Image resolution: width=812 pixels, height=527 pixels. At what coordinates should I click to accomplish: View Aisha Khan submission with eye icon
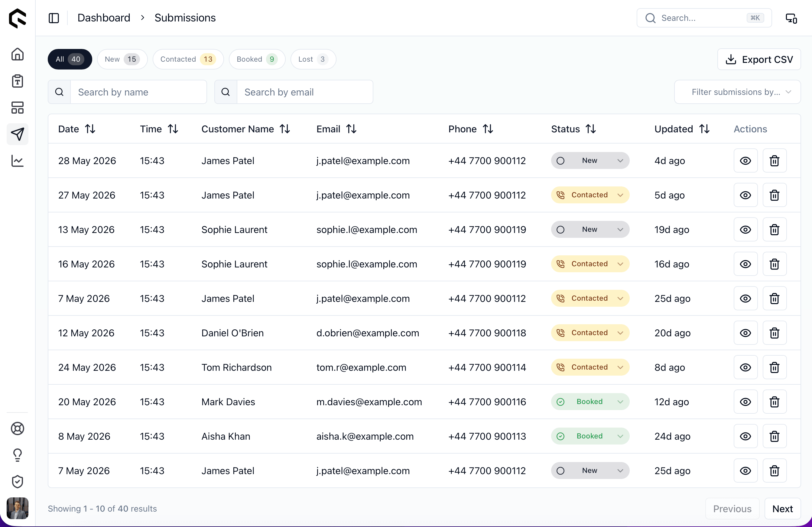745,436
